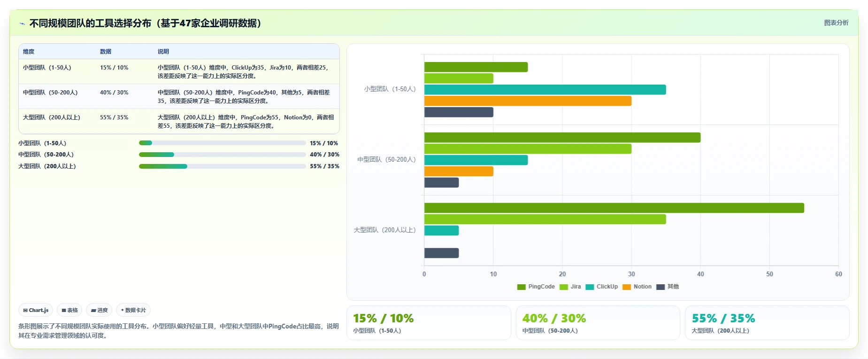Select the Chart.js tag chip
Screen dimensions: 868x359
(36, 310)
